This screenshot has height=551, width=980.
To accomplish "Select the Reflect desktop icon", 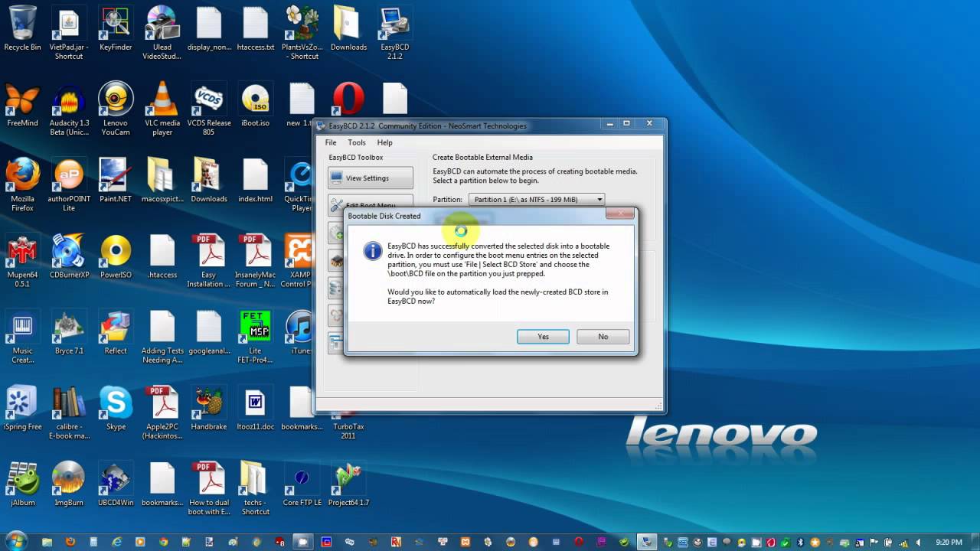I will click(116, 332).
